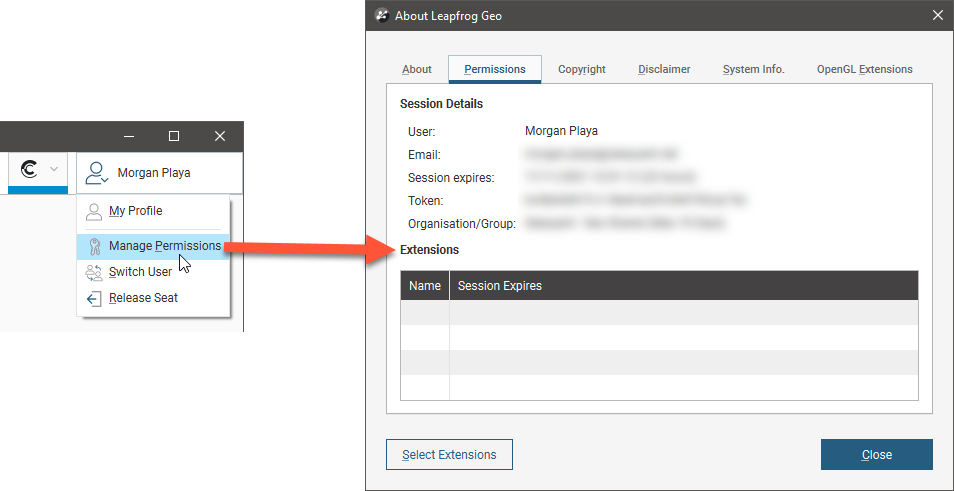The image size is (954, 491).
Task: Click the Manage Permissions key icon
Action: click(x=94, y=247)
